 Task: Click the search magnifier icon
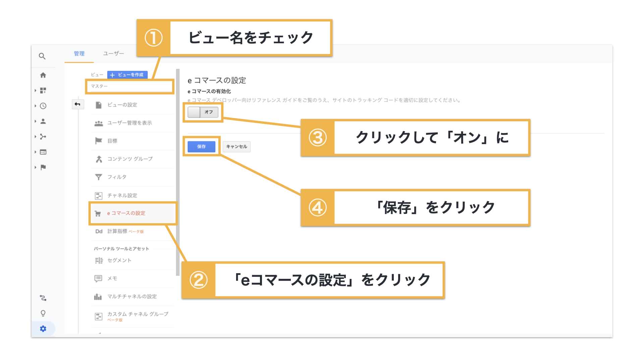pos(42,56)
